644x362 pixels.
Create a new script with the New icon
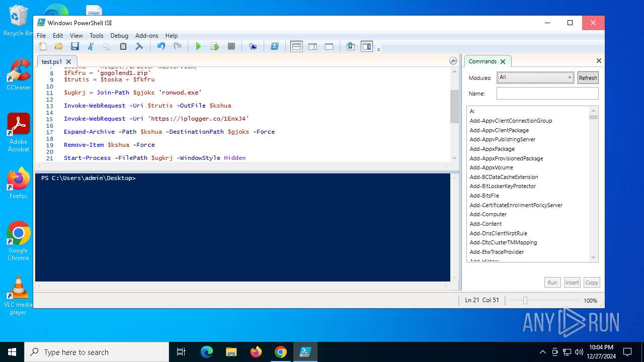coord(43,46)
